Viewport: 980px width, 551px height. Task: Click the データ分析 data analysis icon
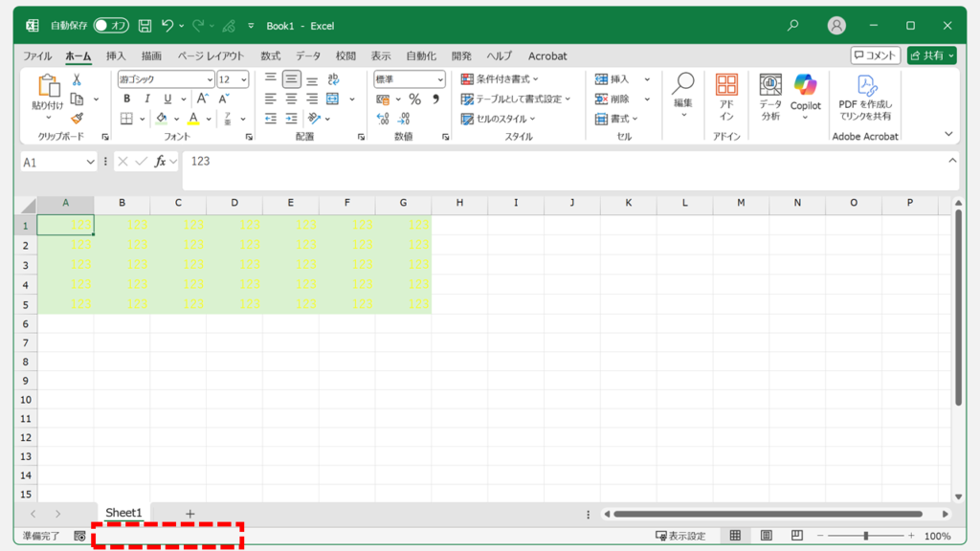coord(770,97)
